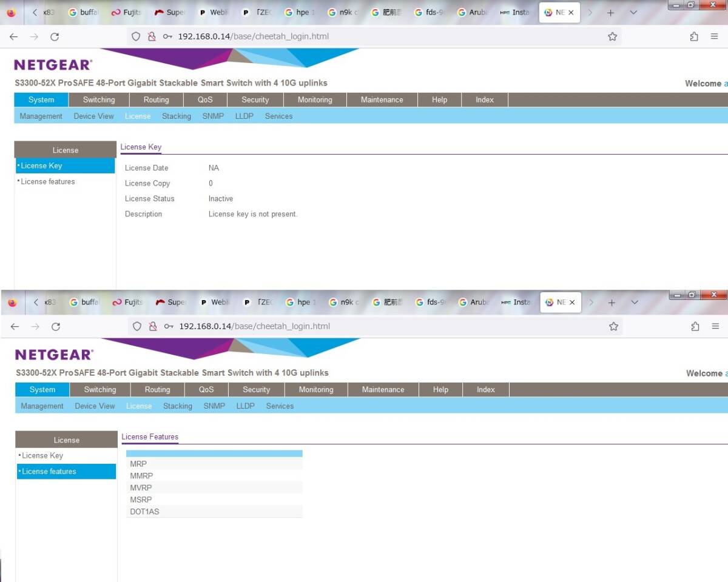Click address bar URL in License Key window
Image resolution: width=728 pixels, height=582 pixels.
click(x=253, y=36)
